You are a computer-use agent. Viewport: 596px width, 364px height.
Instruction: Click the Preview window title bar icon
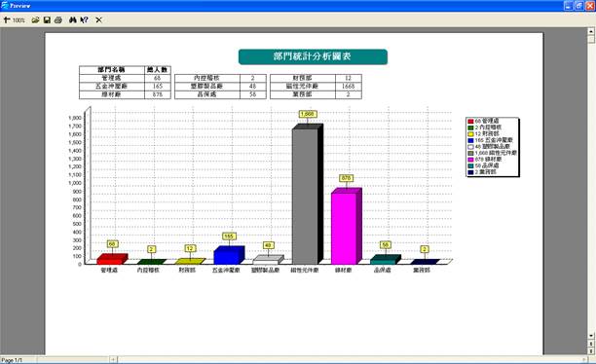[5, 5]
